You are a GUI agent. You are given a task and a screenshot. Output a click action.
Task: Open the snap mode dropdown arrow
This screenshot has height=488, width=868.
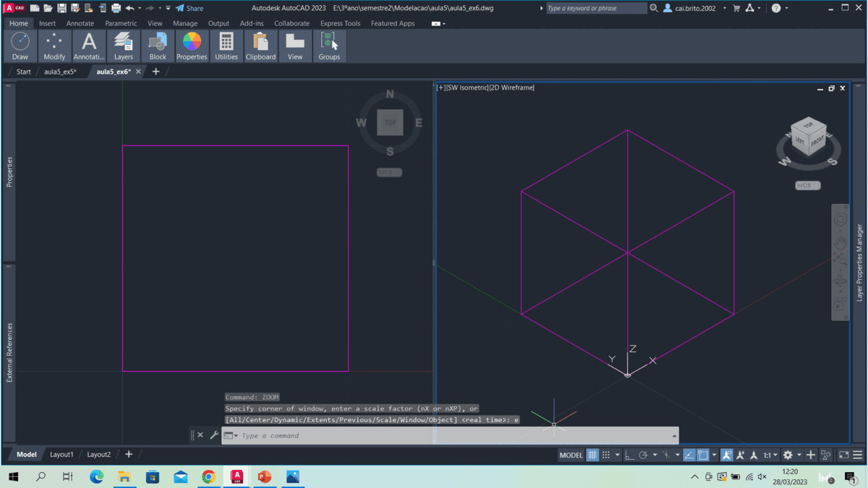[617, 455]
